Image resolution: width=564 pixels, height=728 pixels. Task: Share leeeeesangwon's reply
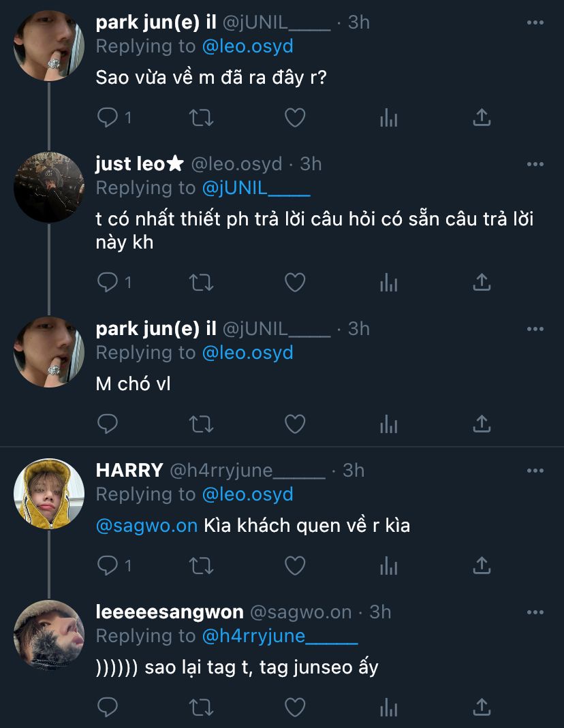click(x=482, y=707)
